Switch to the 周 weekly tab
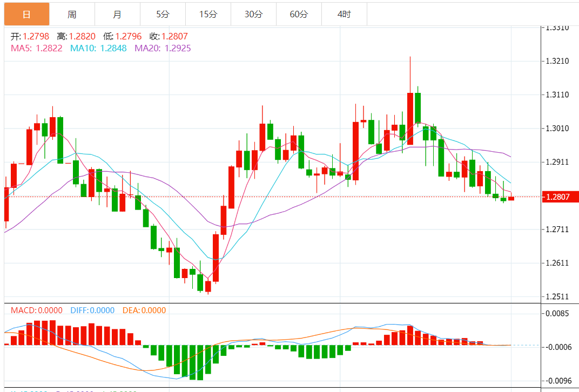The width and height of the screenshot is (579, 392). point(72,15)
